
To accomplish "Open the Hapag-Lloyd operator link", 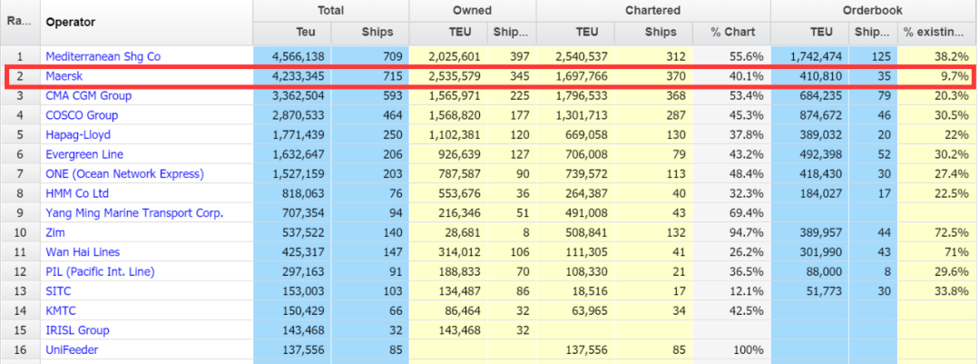I will point(77,134).
